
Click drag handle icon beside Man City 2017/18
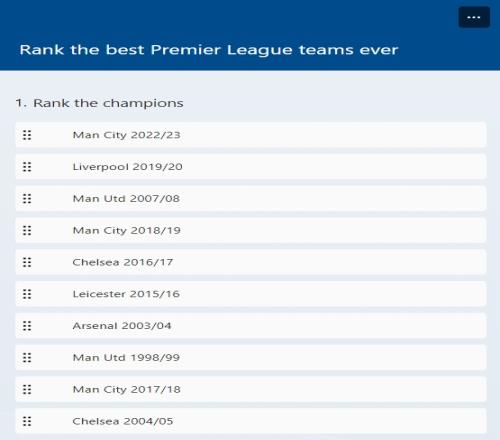click(27, 389)
